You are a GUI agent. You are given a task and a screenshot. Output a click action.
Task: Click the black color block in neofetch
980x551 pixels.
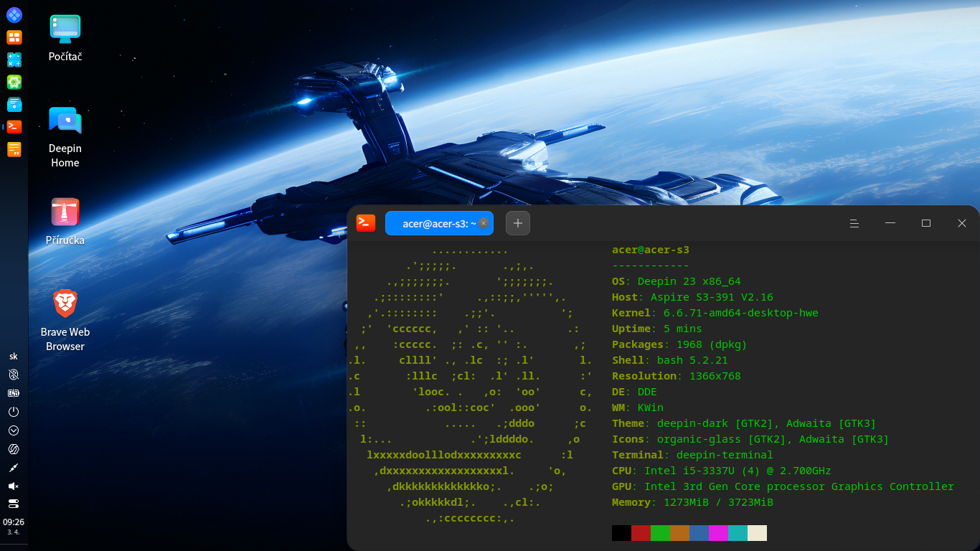click(621, 533)
